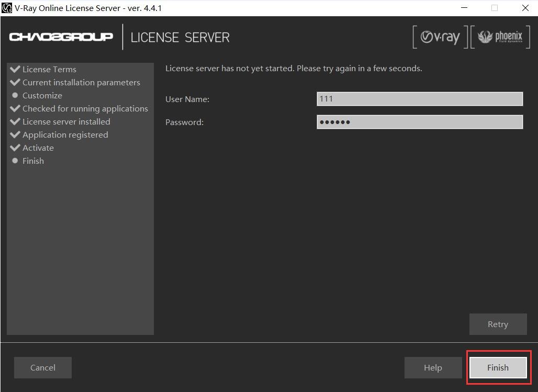Click the Password label

[x=185, y=122]
